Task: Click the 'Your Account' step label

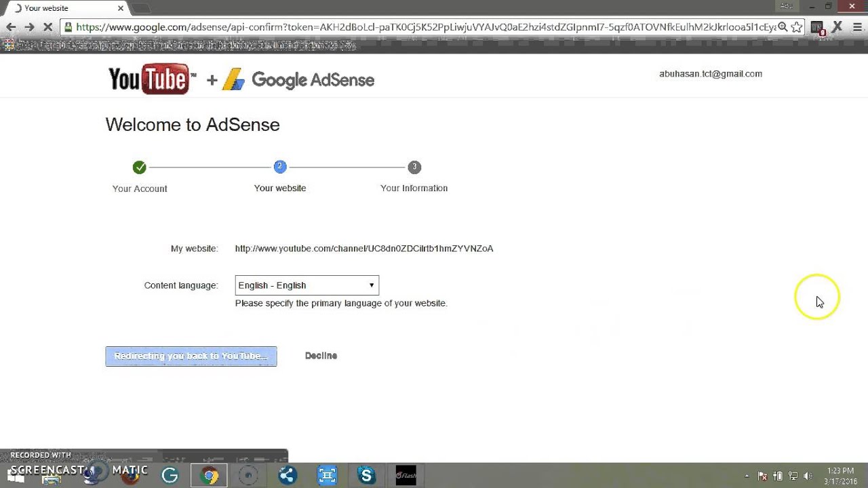Action: pyautogui.click(x=140, y=188)
